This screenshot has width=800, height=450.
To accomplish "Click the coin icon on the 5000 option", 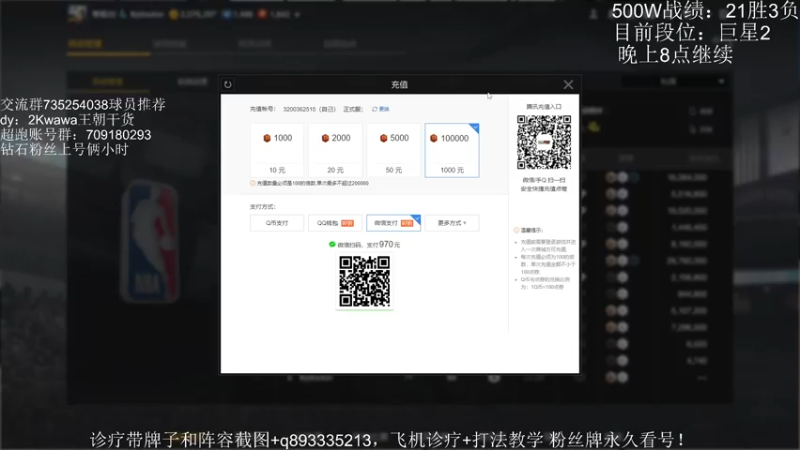I will (x=383, y=138).
